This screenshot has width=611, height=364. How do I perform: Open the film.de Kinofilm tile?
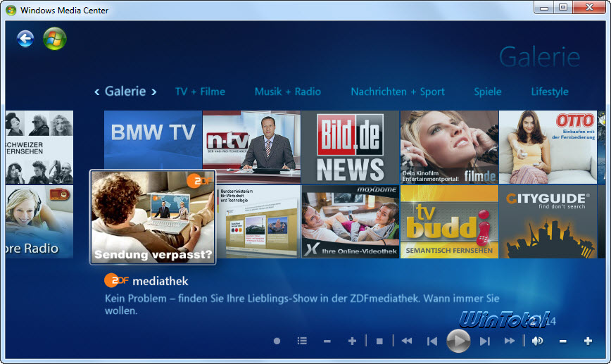[449, 147]
